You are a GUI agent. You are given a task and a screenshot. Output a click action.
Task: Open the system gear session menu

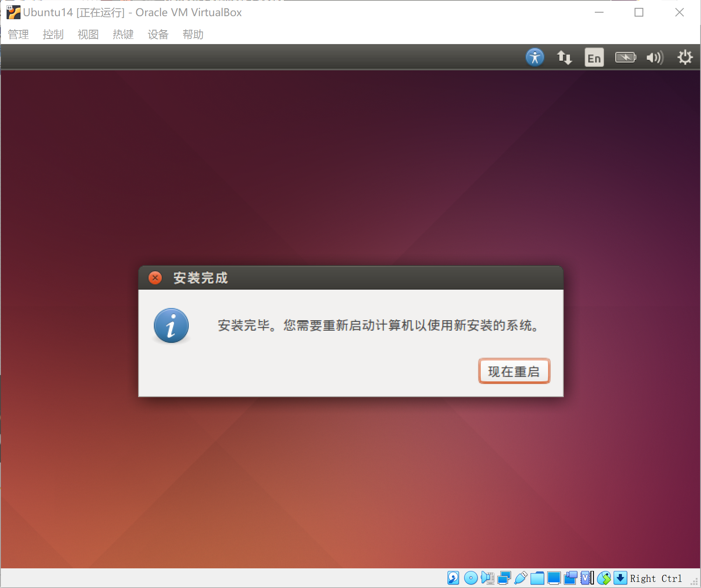click(x=685, y=57)
